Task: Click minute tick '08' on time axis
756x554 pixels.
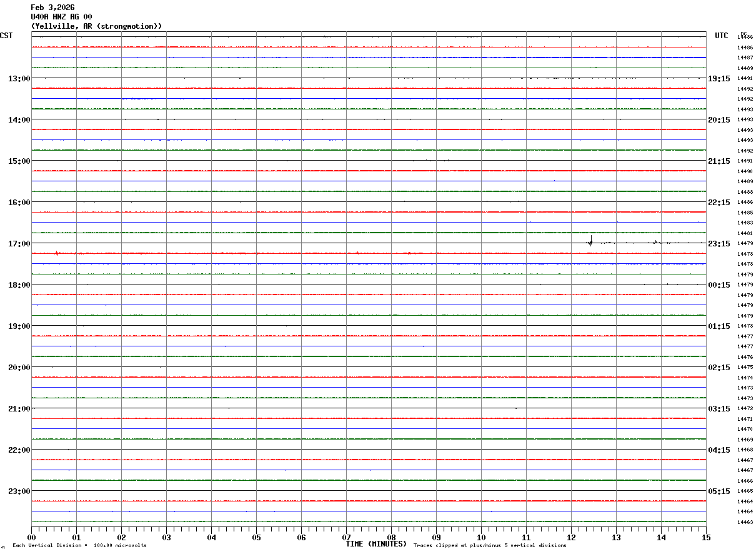Action: (x=391, y=537)
